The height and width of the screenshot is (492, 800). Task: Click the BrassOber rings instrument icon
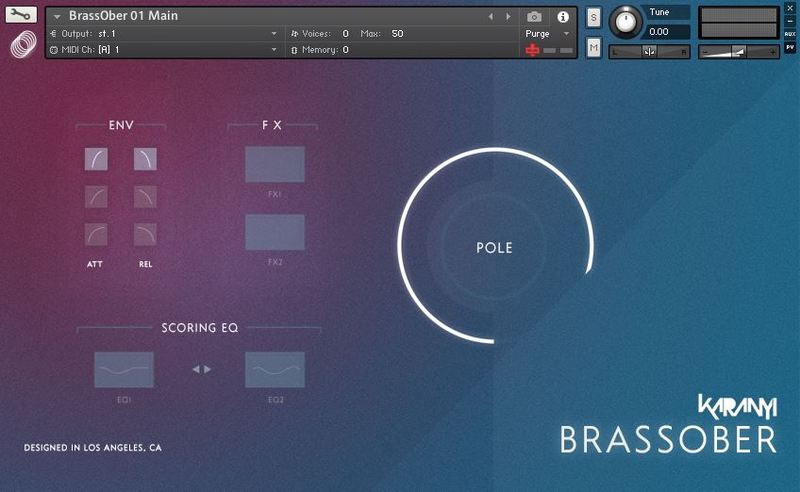click(23, 44)
